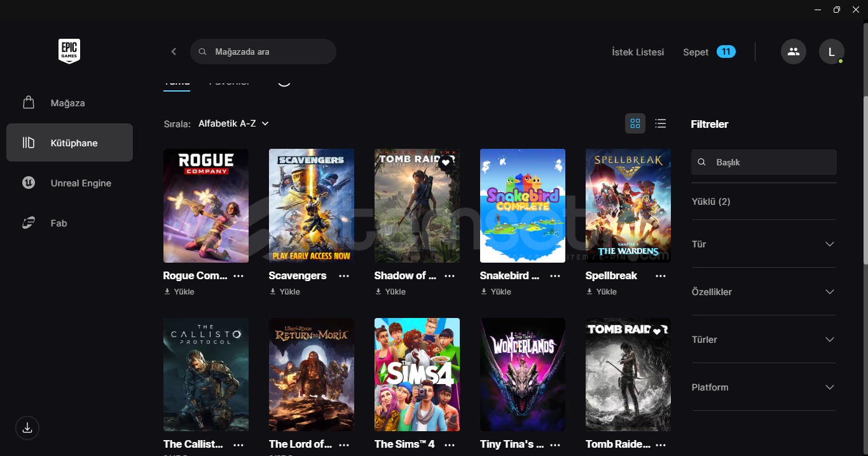868x456 pixels.
Task: Open three-dot menu for Snakebird
Action: (555, 276)
